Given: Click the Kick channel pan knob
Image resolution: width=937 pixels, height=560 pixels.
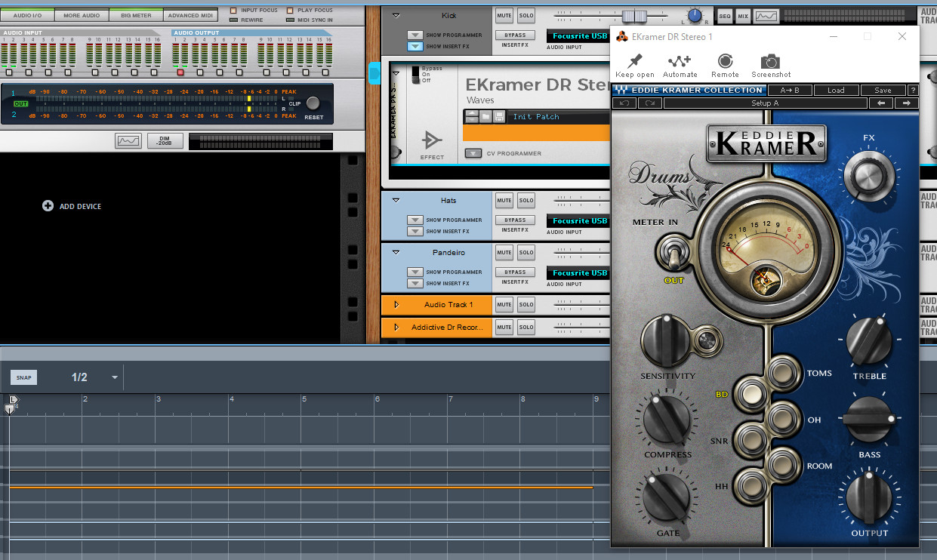Looking at the screenshot, I should (x=695, y=16).
